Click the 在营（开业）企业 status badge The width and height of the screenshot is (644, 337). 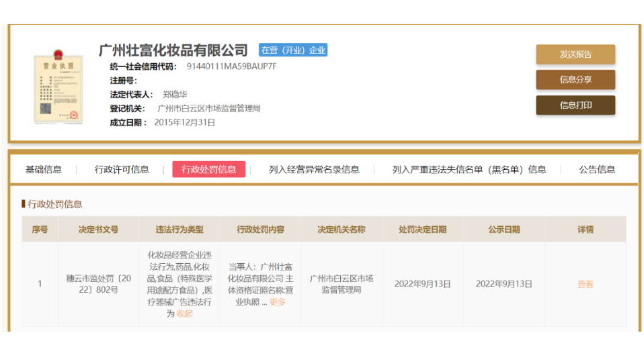point(293,50)
